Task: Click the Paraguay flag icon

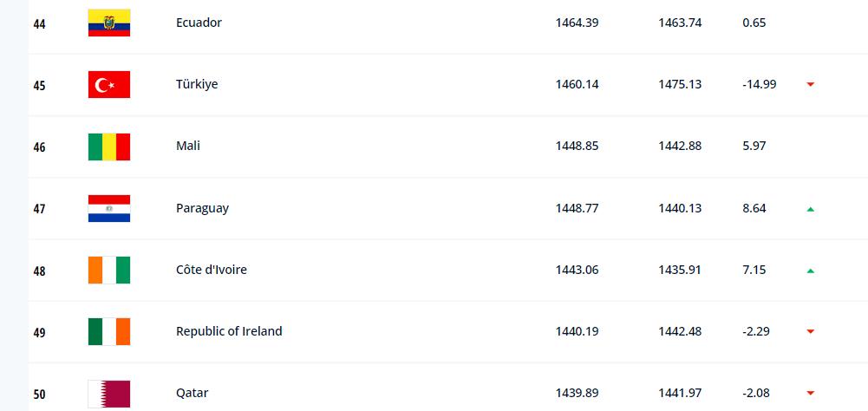Action: coord(109,208)
